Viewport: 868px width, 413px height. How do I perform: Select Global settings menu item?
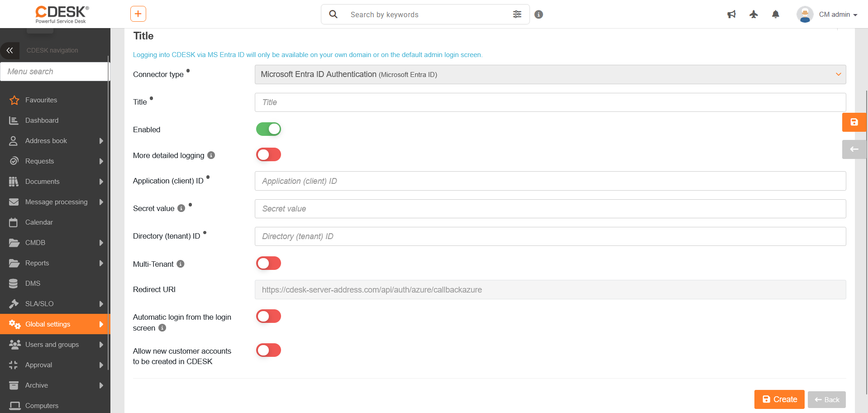click(x=54, y=324)
